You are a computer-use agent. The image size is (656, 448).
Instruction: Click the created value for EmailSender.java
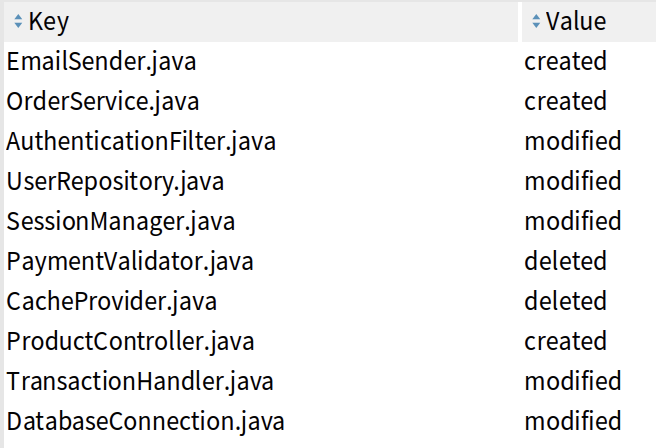click(565, 61)
